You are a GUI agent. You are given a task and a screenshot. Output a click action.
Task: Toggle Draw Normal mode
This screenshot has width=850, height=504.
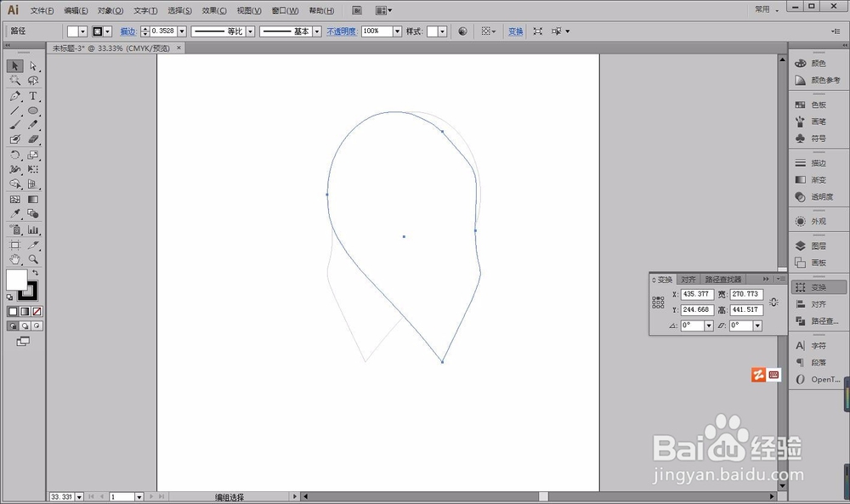tap(13, 326)
